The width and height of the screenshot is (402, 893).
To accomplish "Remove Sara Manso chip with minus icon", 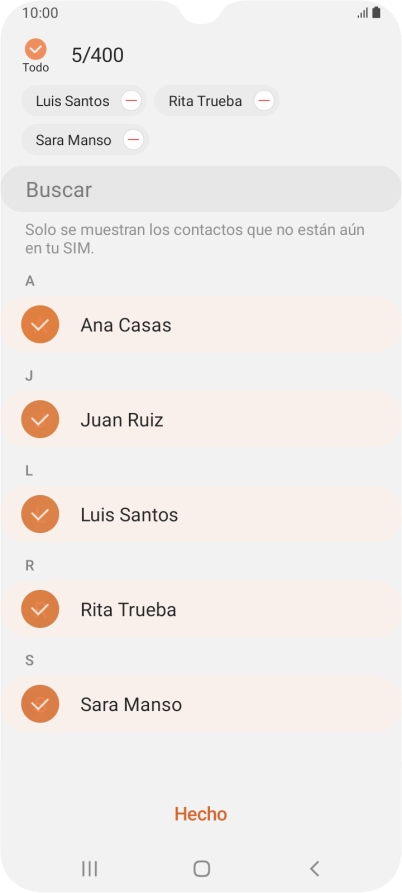I will coord(133,140).
